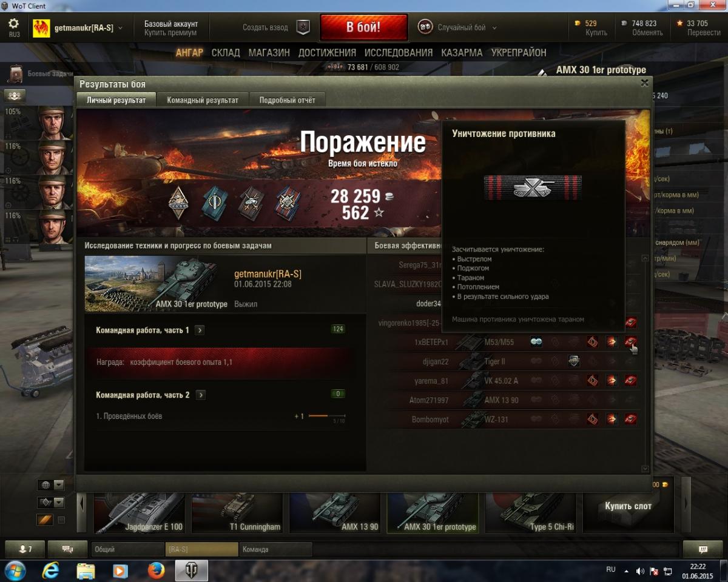Open the КАЗАРМА menu
This screenshot has width=728, height=582.
[x=462, y=53]
